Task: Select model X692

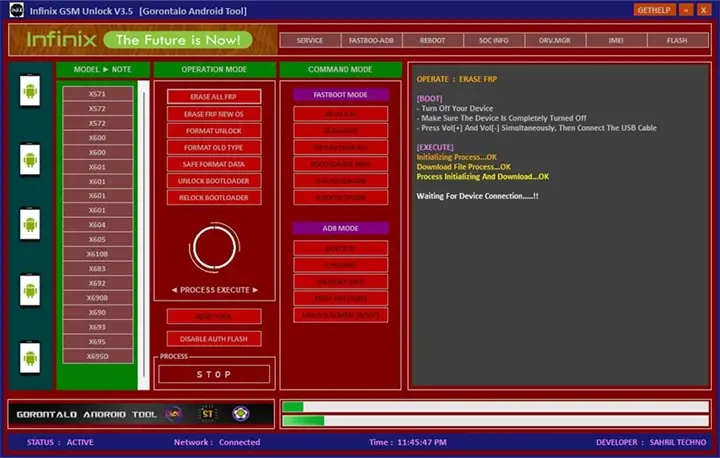Action: coord(98,283)
